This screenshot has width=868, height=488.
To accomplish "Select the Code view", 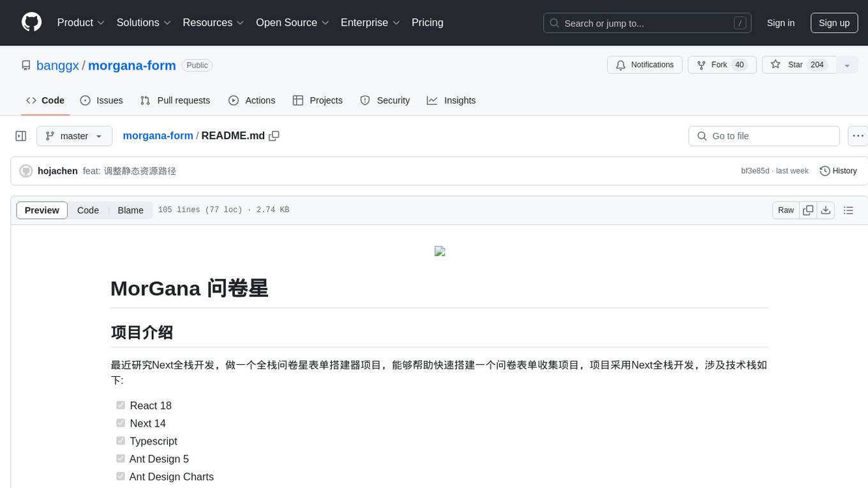I will 88,210.
